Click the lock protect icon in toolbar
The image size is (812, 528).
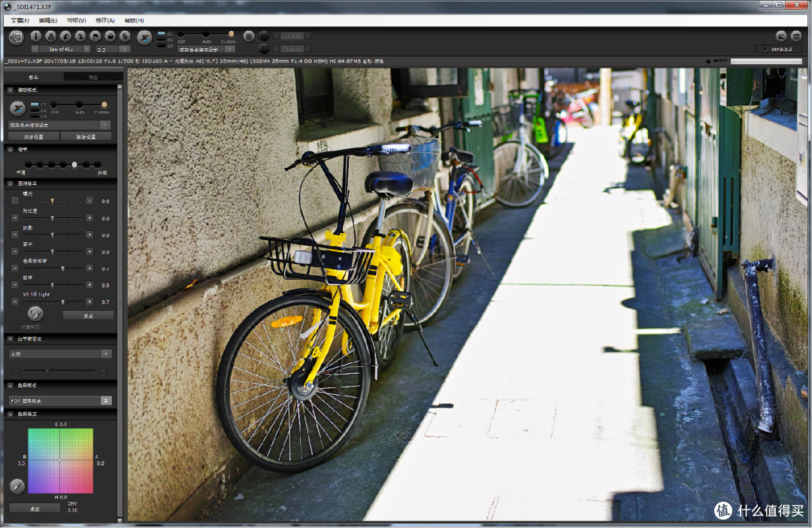[x=111, y=36]
